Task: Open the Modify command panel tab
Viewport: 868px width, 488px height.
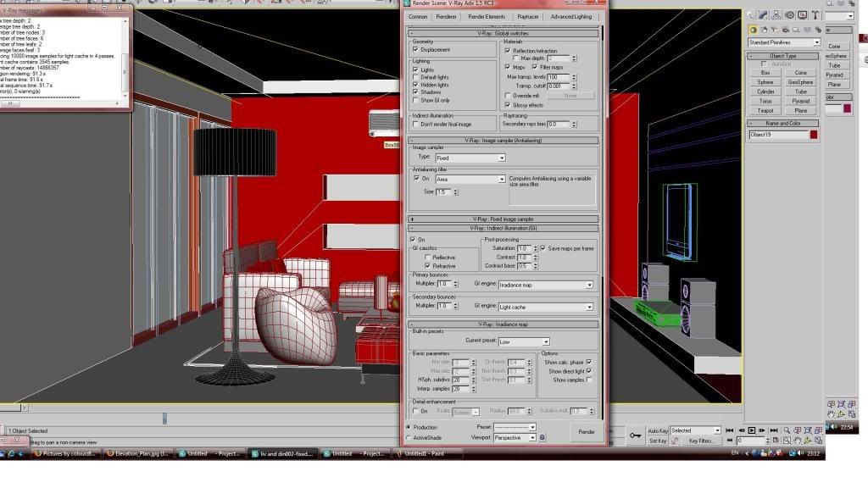Action: [x=764, y=15]
